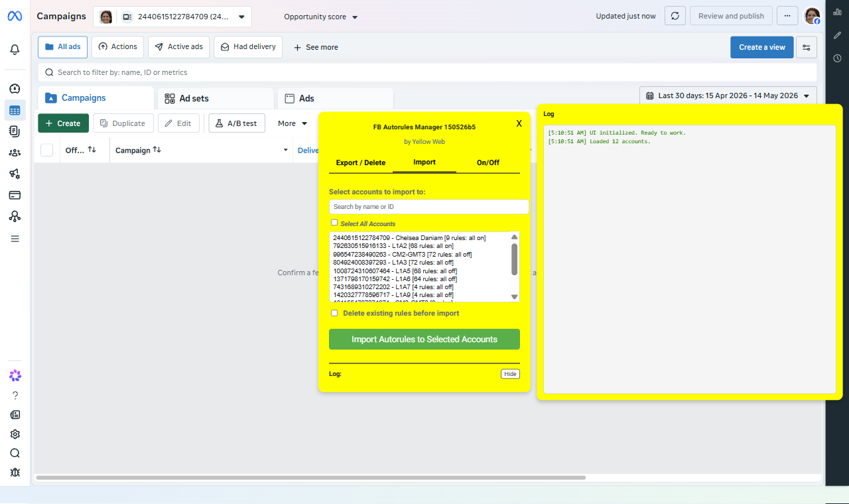This screenshot has height=504, width=849.
Task: Close the FB Autorules Manager popup
Action: 519,123
